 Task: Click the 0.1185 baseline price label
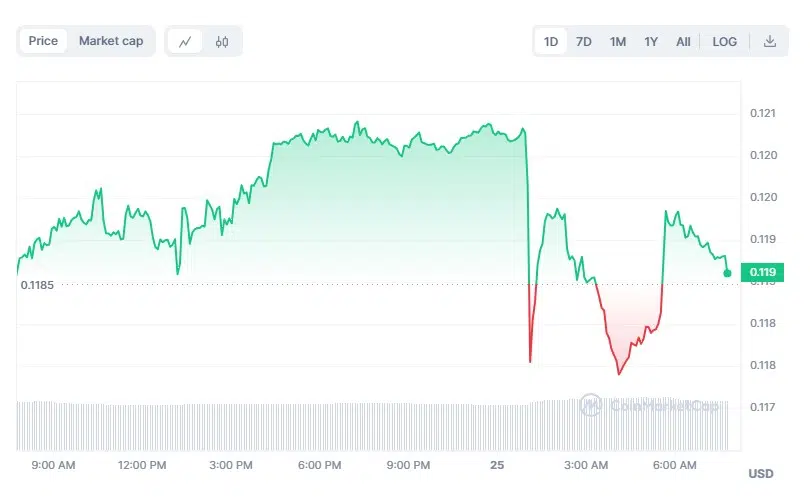click(37, 285)
